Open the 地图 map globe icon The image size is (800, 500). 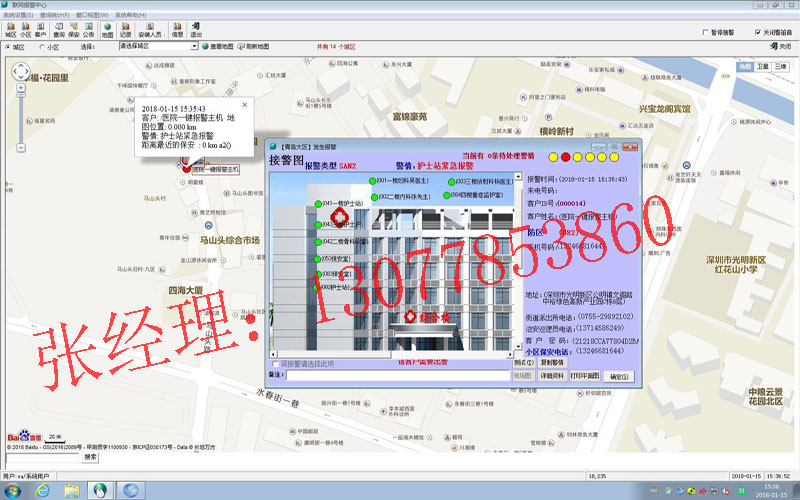108,30
